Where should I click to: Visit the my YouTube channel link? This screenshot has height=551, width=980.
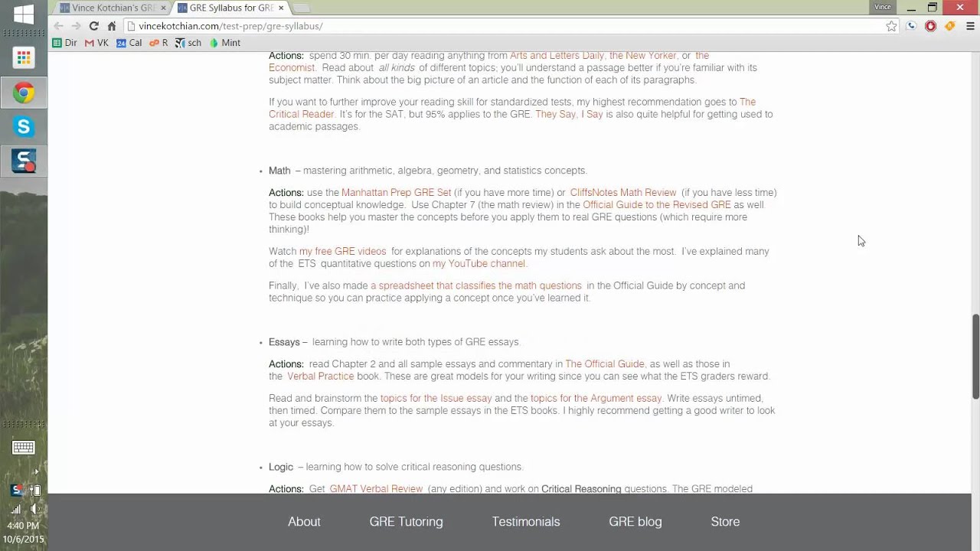point(479,263)
